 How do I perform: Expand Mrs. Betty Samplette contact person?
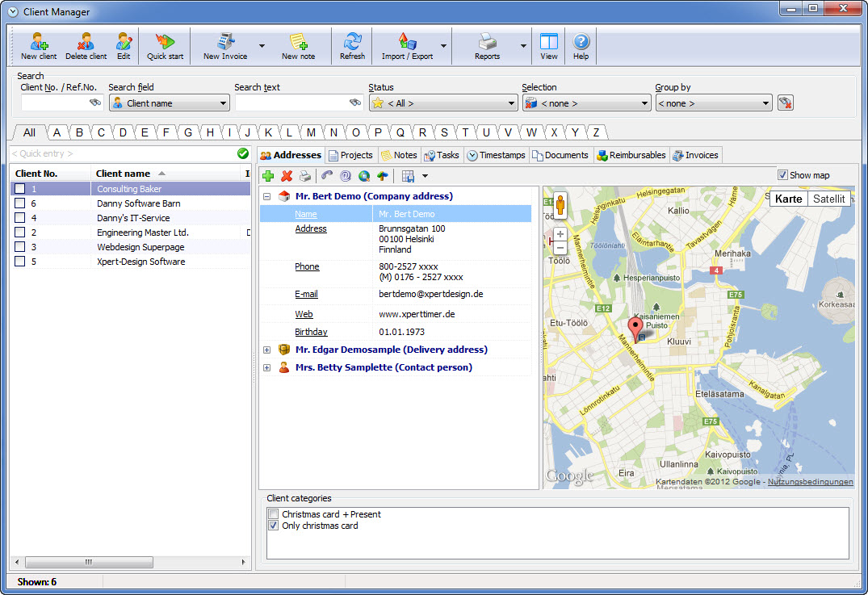(x=266, y=367)
